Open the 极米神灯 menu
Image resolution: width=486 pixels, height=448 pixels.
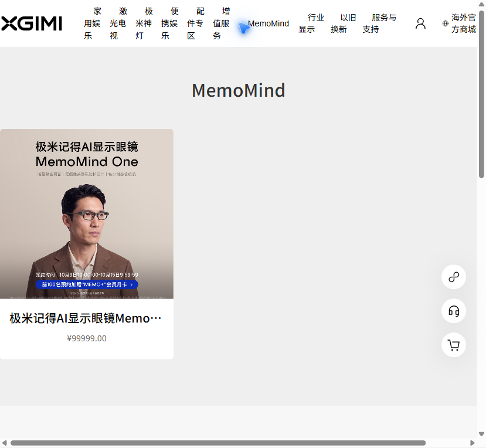click(144, 23)
